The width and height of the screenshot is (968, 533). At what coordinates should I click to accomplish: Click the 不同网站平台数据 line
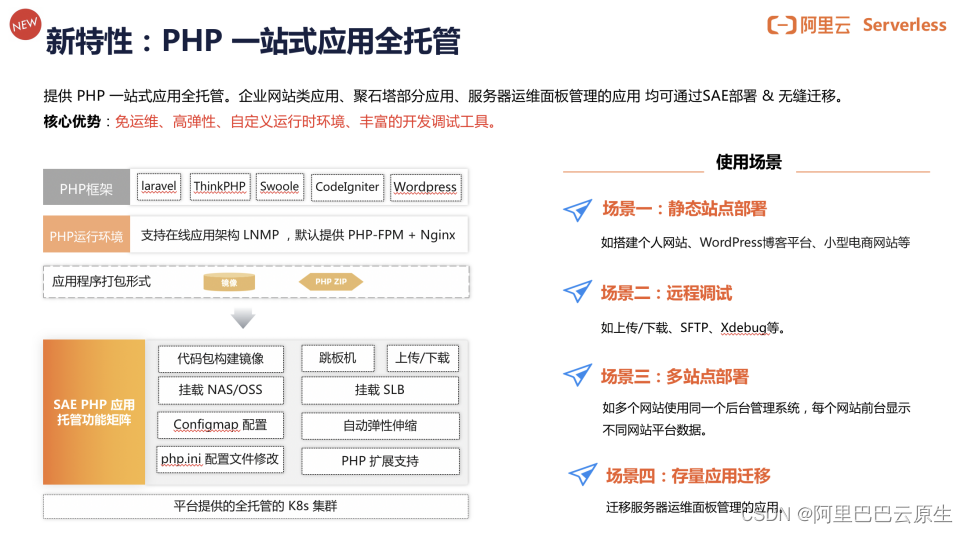coord(654,430)
